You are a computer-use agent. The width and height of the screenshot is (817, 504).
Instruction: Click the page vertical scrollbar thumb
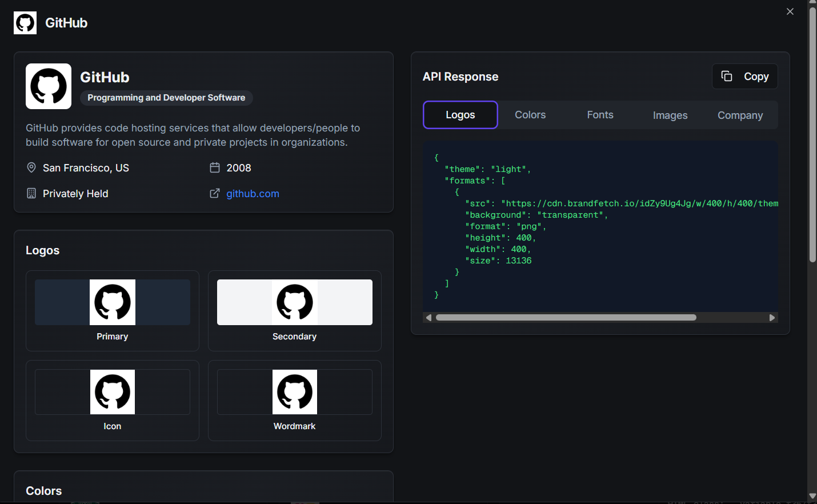(812, 134)
